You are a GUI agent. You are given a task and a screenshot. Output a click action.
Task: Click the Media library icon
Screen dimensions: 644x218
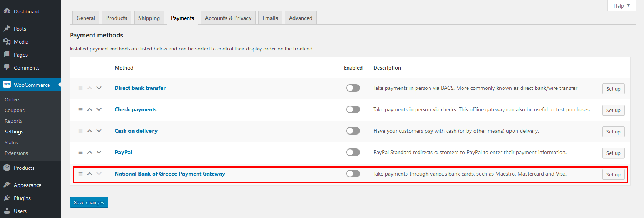coord(7,42)
